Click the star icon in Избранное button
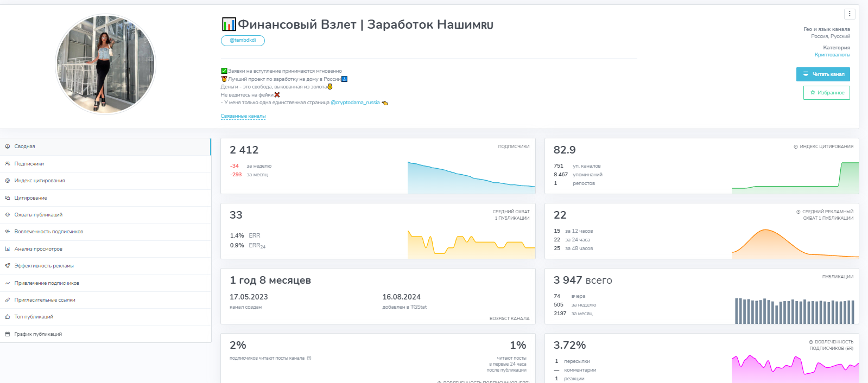The width and height of the screenshot is (868, 383). 813,93
